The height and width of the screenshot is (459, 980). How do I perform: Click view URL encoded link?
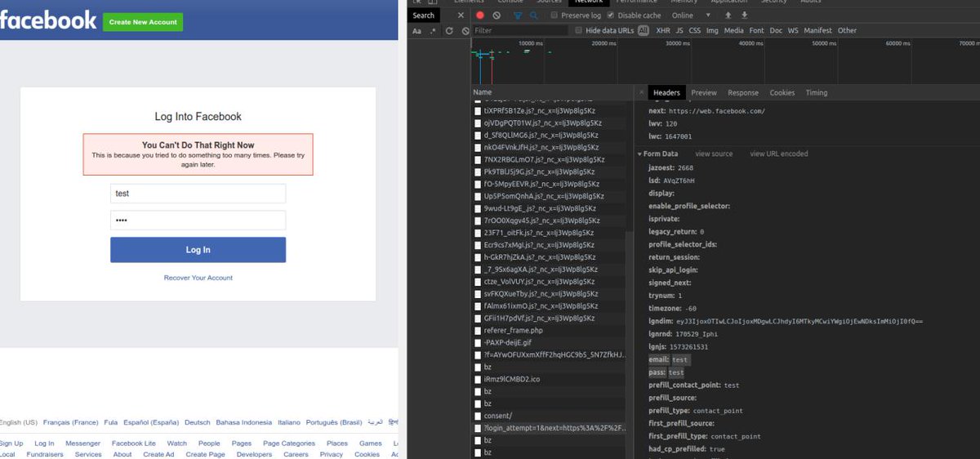point(779,154)
